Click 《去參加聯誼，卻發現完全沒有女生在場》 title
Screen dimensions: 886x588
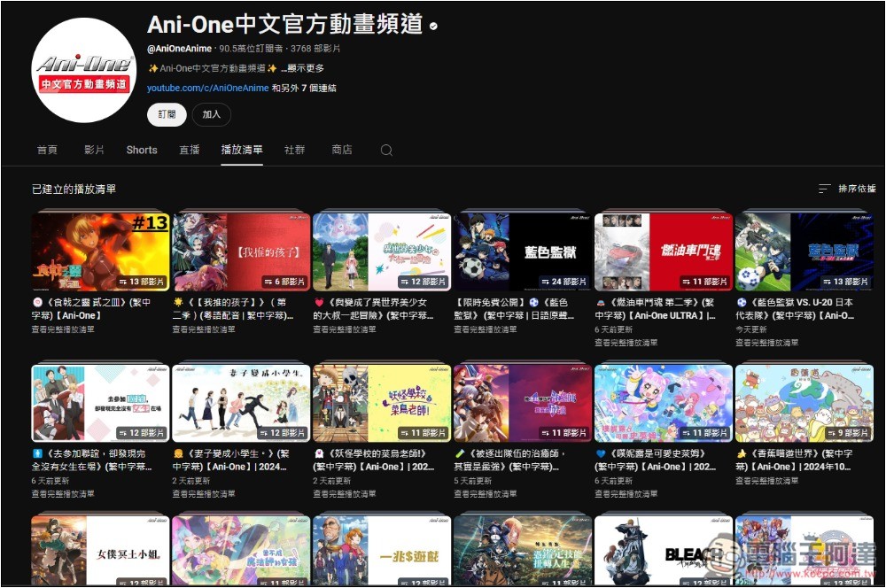point(92,460)
